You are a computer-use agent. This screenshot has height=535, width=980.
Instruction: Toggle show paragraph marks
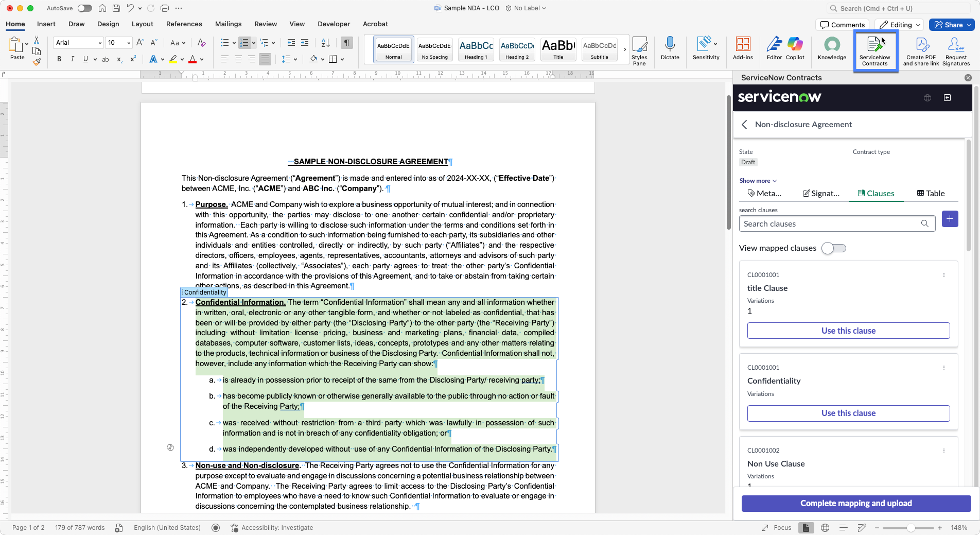pyautogui.click(x=347, y=43)
